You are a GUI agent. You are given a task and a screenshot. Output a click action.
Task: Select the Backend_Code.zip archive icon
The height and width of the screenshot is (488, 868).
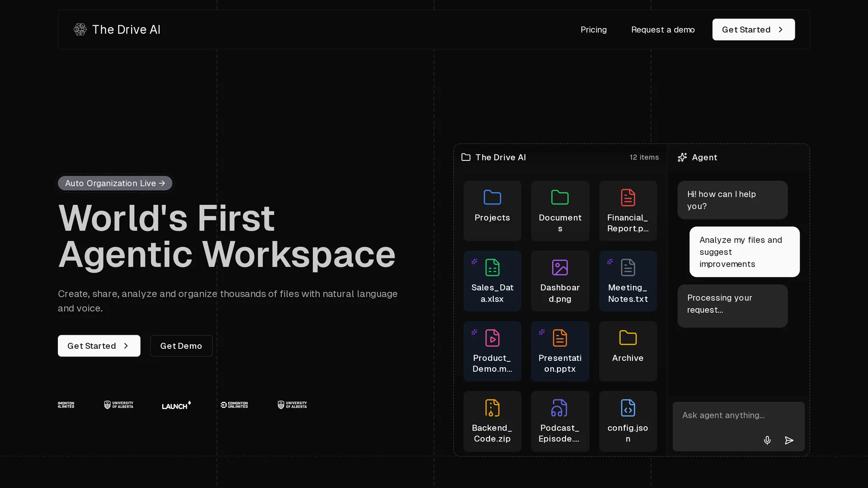[492, 408]
